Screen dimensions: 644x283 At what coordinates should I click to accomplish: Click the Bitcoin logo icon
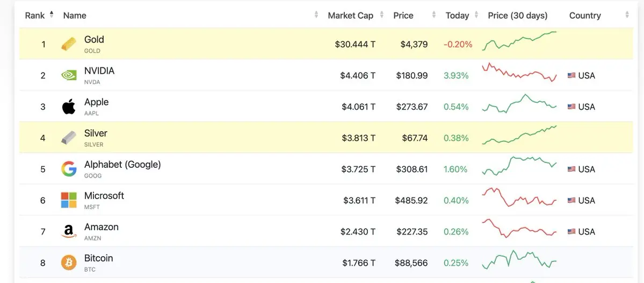(x=69, y=263)
